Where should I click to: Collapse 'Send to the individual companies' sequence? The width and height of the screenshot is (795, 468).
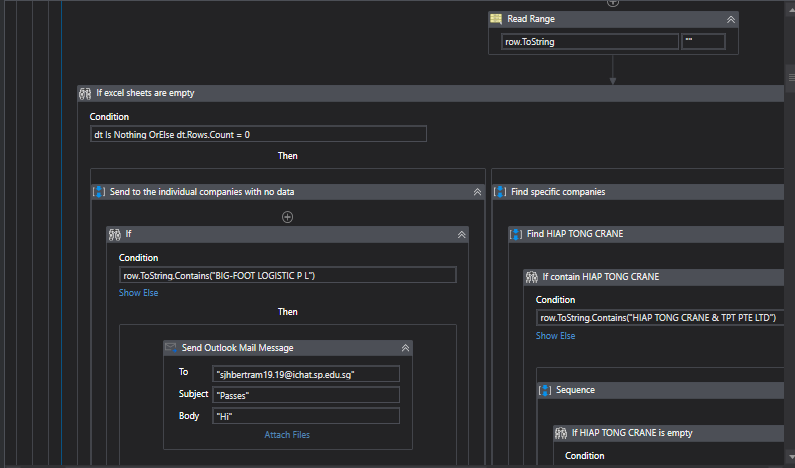(x=477, y=191)
